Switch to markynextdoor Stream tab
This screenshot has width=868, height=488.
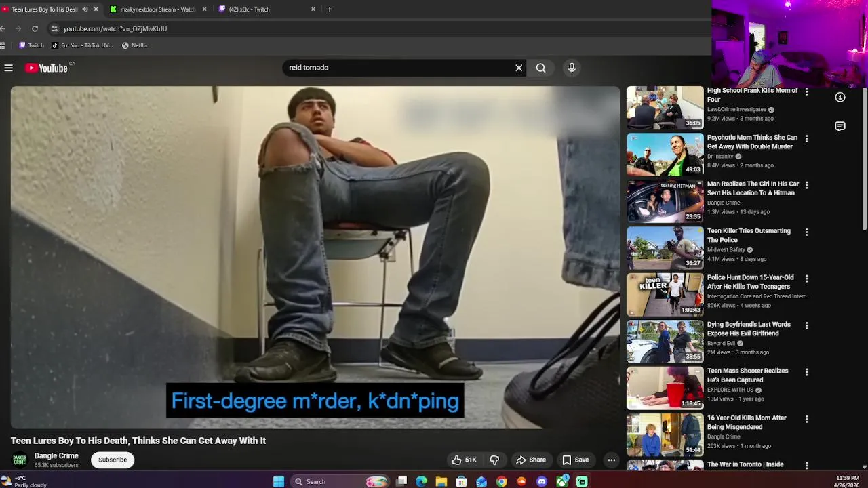(x=158, y=9)
